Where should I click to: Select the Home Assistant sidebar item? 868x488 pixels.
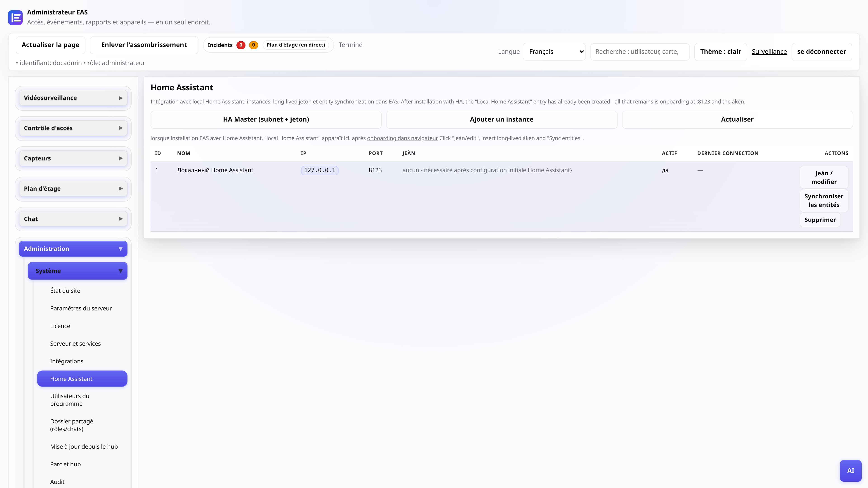click(82, 379)
